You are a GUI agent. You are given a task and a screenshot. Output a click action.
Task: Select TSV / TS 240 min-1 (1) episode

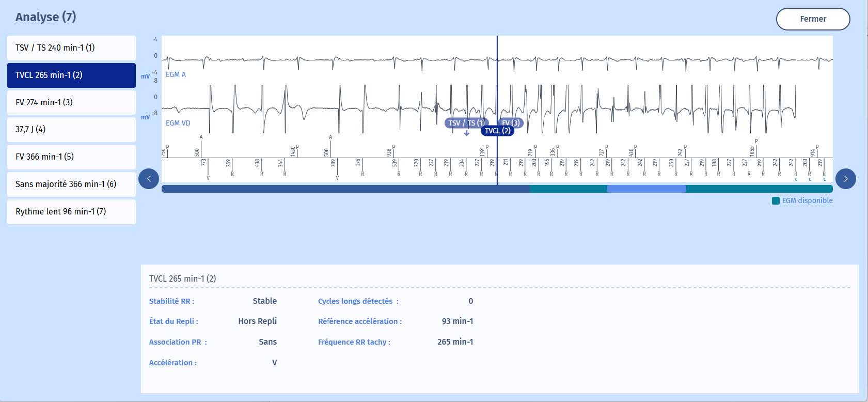(x=71, y=48)
